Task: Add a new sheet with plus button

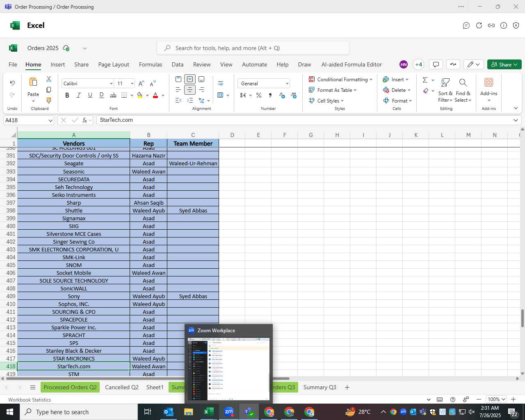Action: (x=347, y=387)
